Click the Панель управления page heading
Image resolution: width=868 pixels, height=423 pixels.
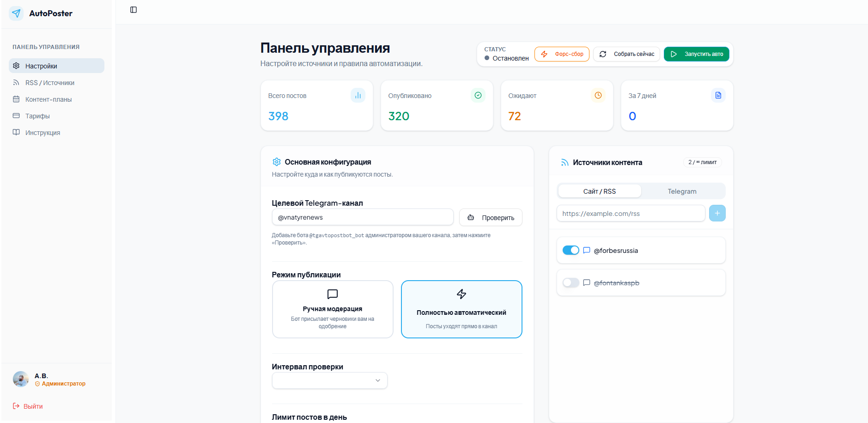tap(325, 48)
